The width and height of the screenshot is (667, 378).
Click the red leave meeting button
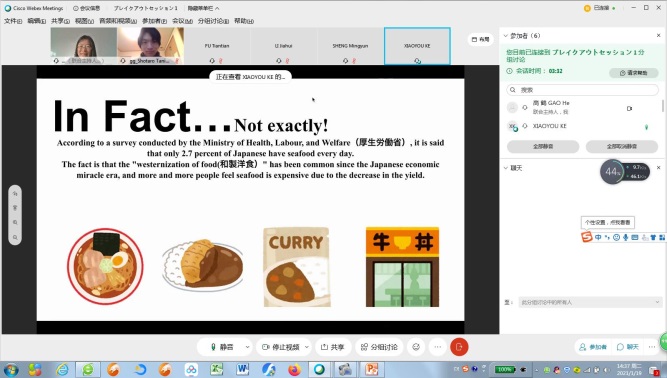tap(459, 347)
